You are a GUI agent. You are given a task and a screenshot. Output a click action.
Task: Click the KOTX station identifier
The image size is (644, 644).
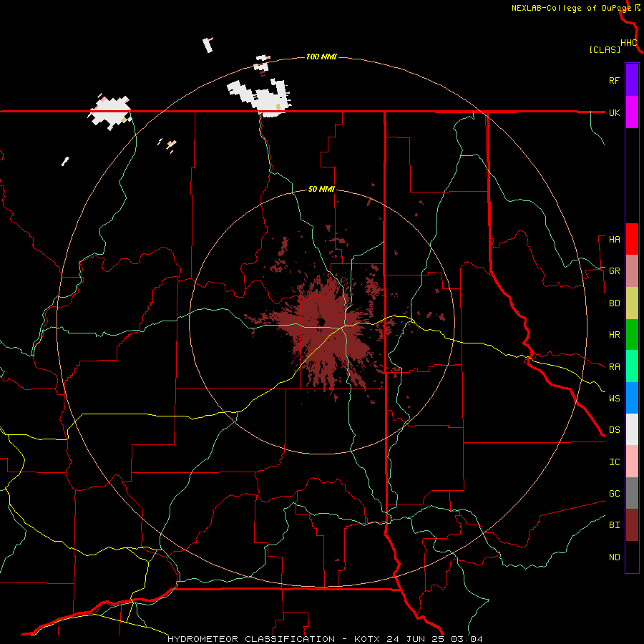[368, 639]
